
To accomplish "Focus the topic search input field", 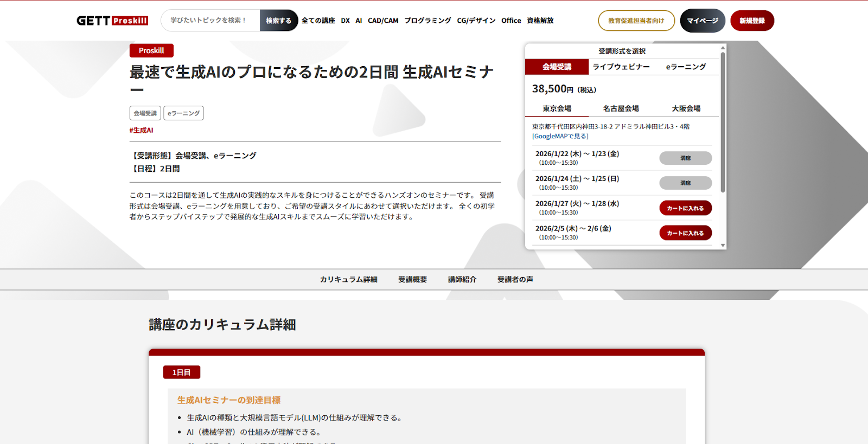I will pos(210,21).
